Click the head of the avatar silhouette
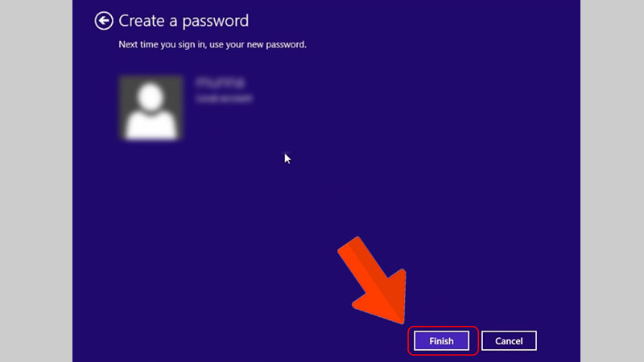The height and width of the screenshot is (362, 644). coord(151,97)
